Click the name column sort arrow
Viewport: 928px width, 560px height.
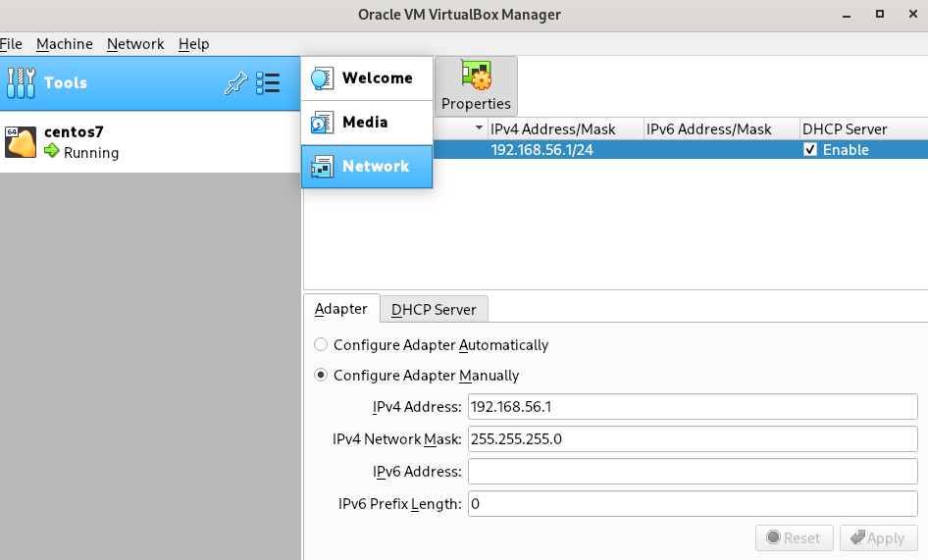pyautogui.click(x=479, y=127)
